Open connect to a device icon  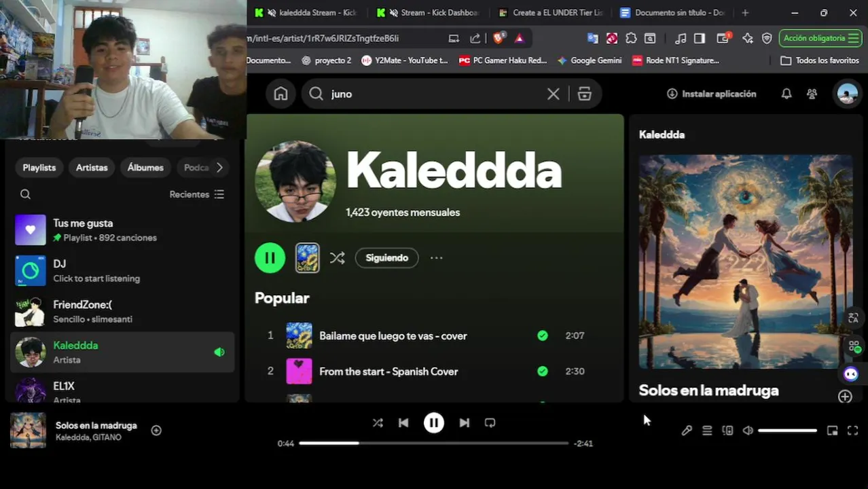coord(727,430)
